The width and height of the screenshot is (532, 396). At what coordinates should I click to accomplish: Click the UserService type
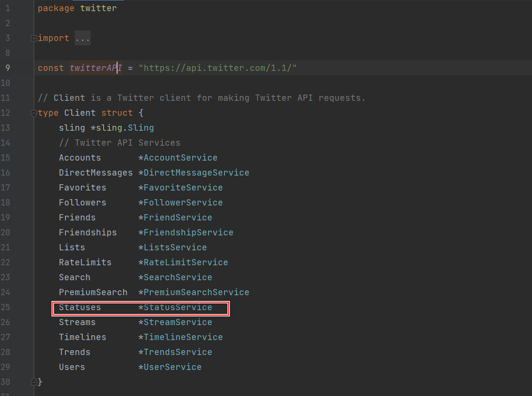(173, 367)
